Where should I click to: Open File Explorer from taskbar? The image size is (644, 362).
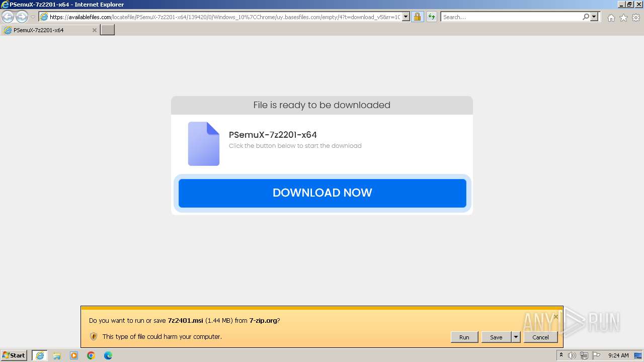(57, 355)
